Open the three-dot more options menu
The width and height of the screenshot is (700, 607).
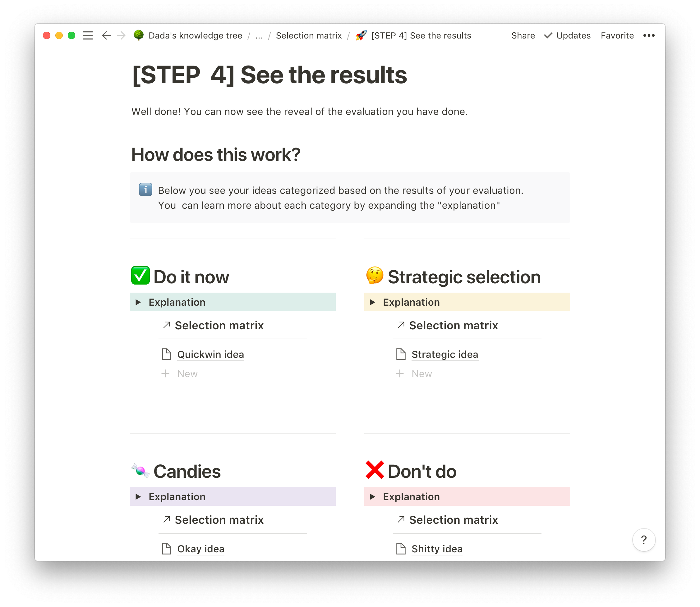[x=649, y=35]
